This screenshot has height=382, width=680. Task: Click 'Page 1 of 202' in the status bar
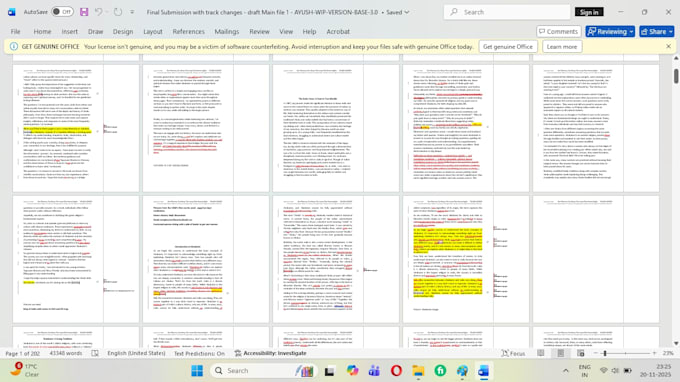pyautogui.click(x=23, y=353)
